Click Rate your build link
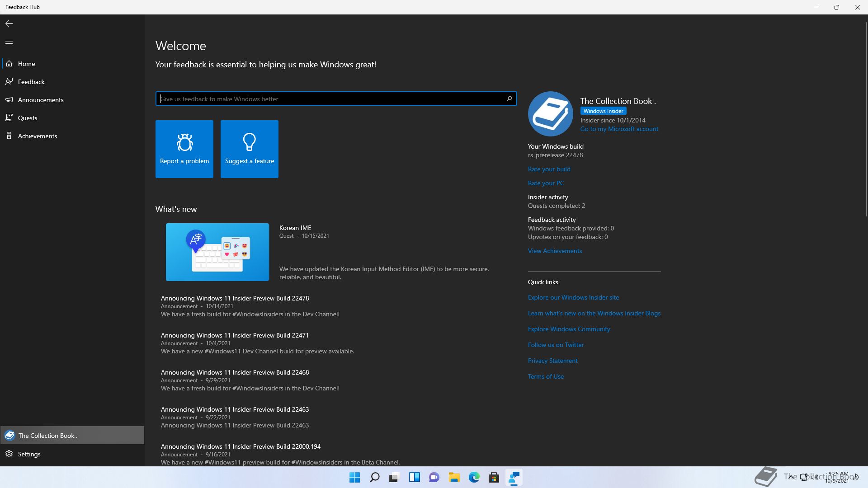The height and width of the screenshot is (488, 868). (549, 169)
